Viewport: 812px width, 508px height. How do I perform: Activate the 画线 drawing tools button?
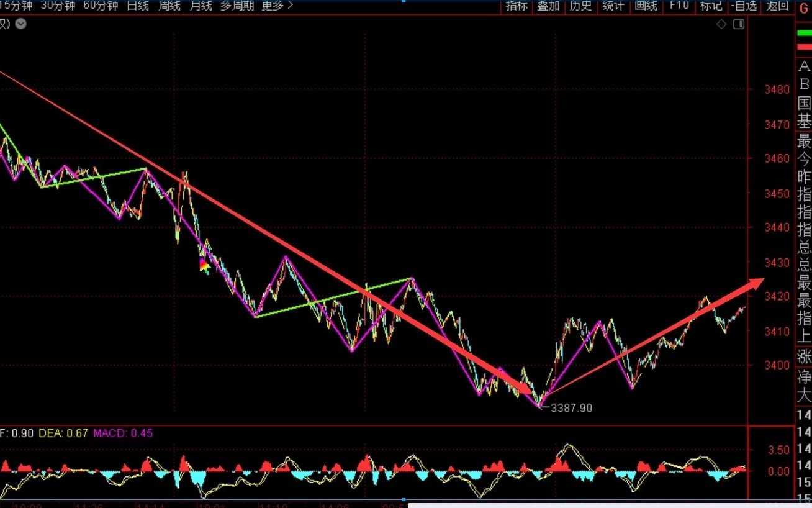coord(646,6)
